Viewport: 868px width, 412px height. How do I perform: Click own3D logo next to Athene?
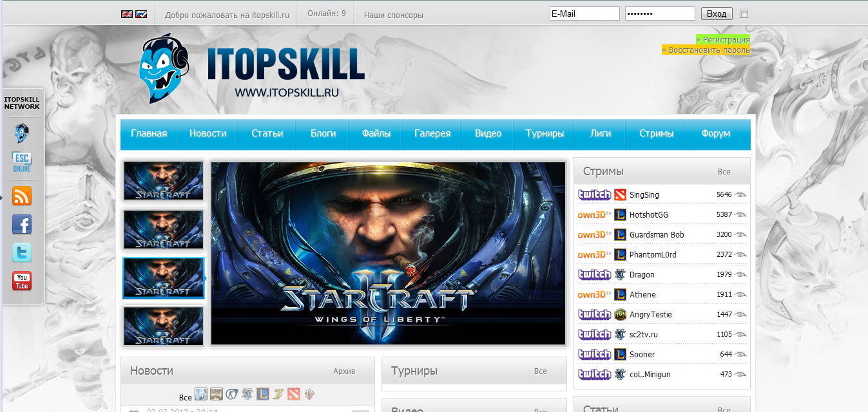(594, 294)
